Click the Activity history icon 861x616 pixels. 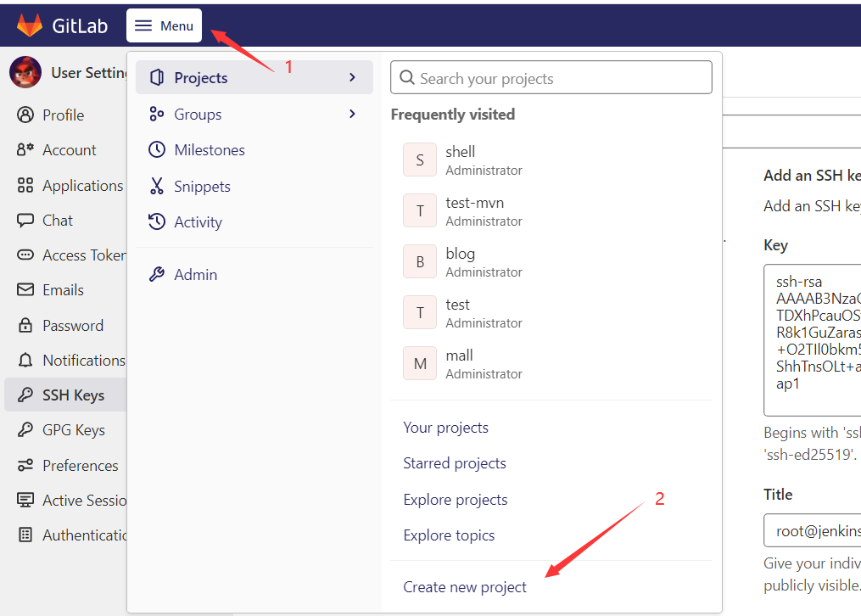(x=157, y=221)
